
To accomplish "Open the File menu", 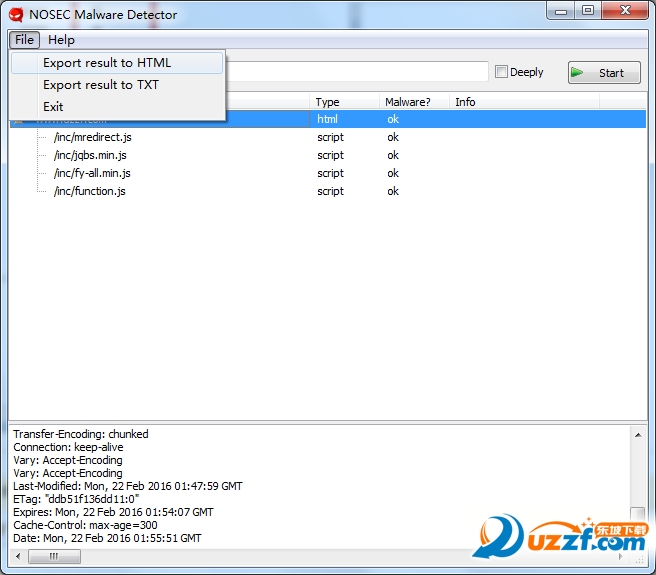I will (x=24, y=40).
